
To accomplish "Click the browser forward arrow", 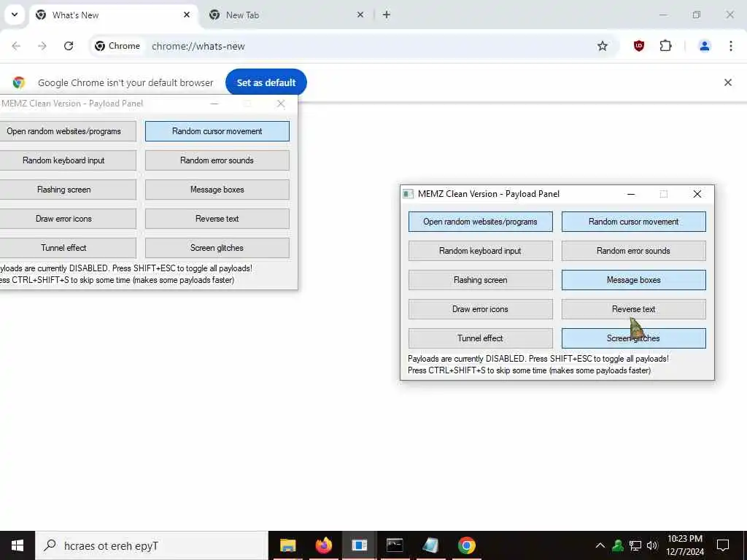I will coord(42,46).
